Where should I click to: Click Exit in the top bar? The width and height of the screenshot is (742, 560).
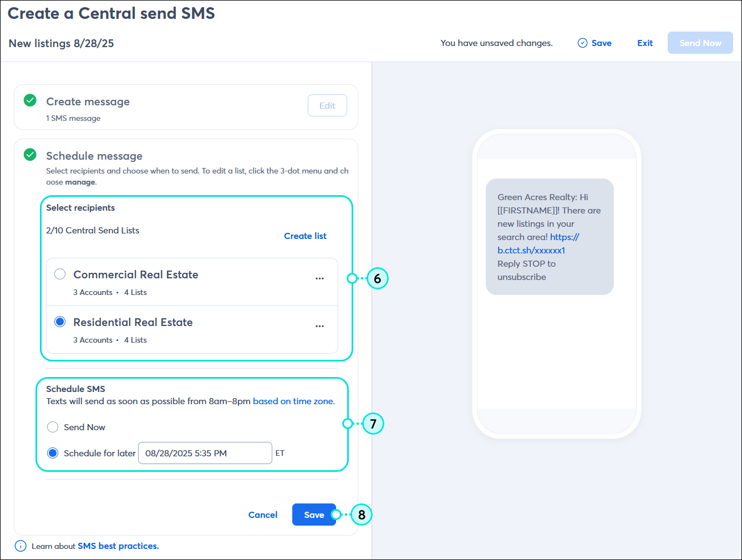point(645,43)
